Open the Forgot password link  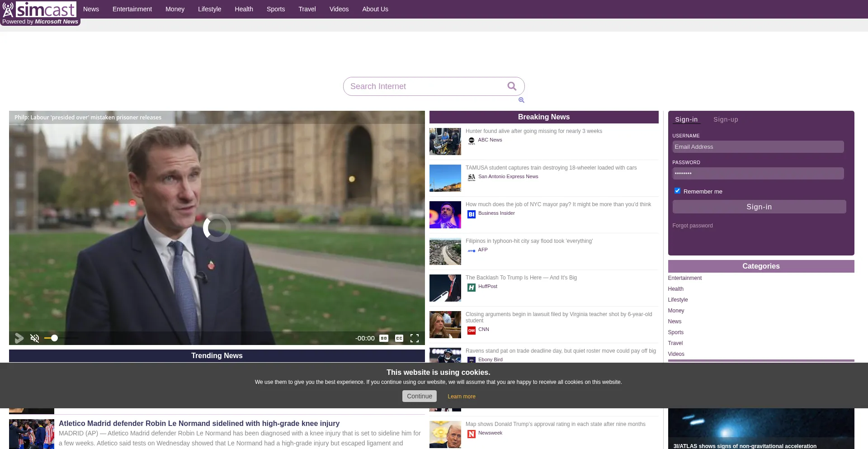tap(692, 226)
